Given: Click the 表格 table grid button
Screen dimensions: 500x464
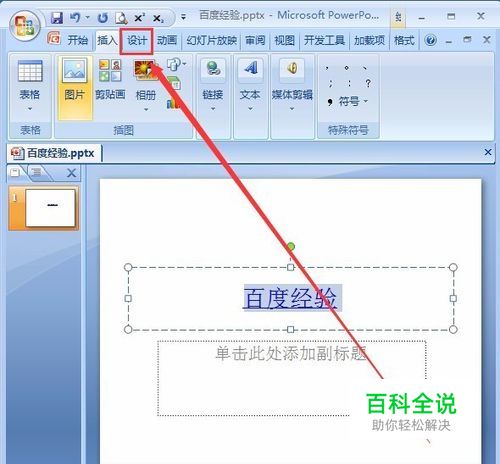Looking at the screenshot, I should click(30, 86).
